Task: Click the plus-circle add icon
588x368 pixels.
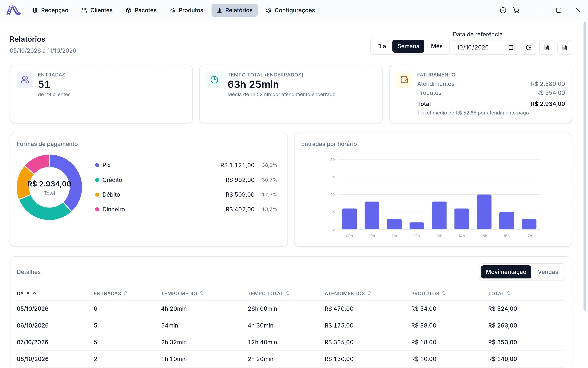Action: click(x=503, y=10)
